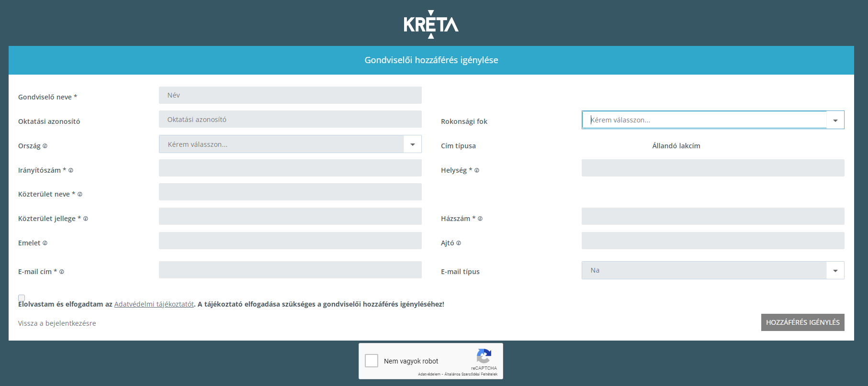This screenshot has width=868, height=386.
Task: Focus the Oktatási azonosító text field
Action: [x=290, y=120]
